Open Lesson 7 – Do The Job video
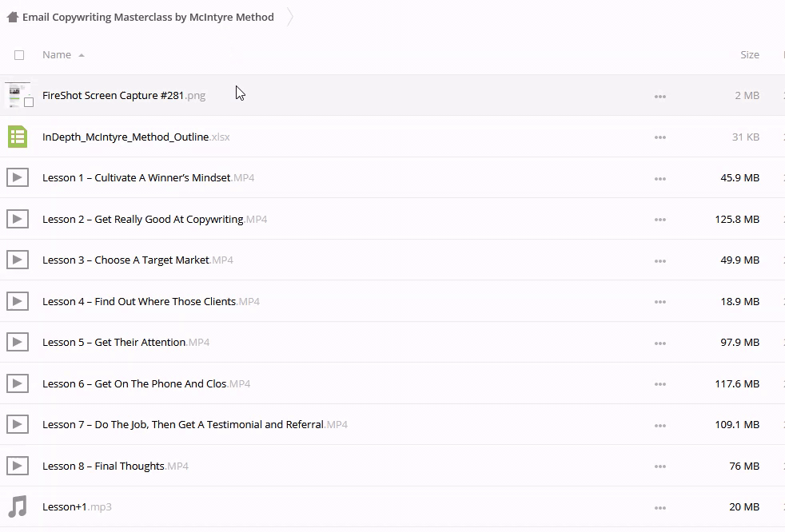The height and width of the screenshot is (532, 785). pos(183,425)
